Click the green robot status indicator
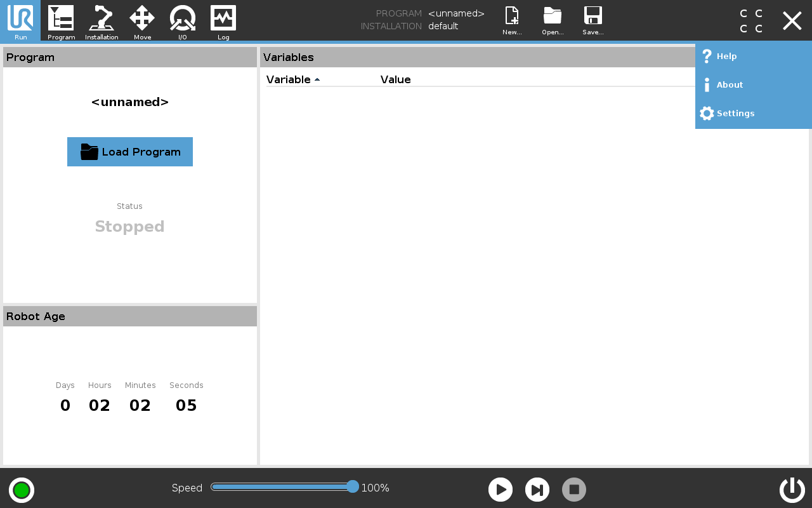Screen dimensions: 812x508 point(22,490)
